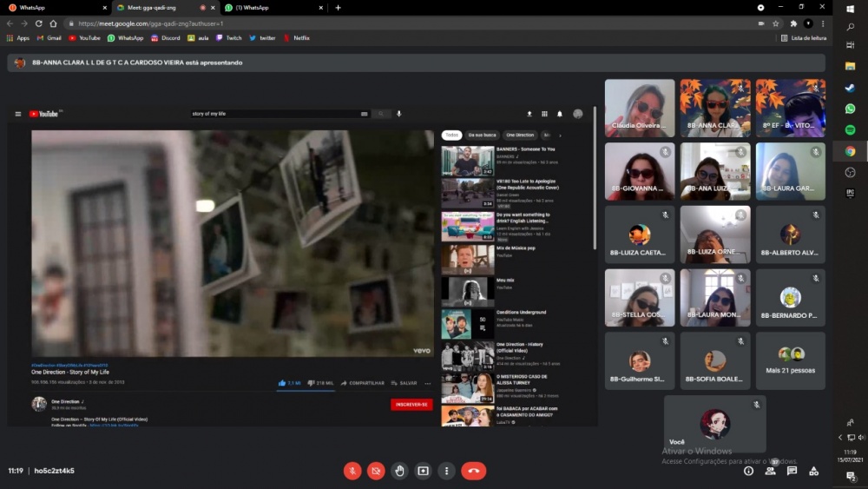Open the chat panel
The height and width of the screenshot is (489, 868).
coord(792,471)
